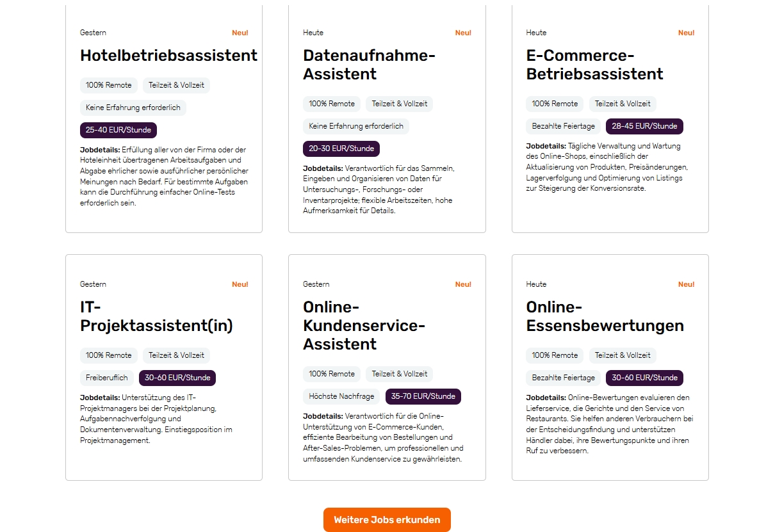This screenshot has width=782, height=532.
Task: Select the E-Commerce-Betriebsassistent job title
Action: [594, 65]
